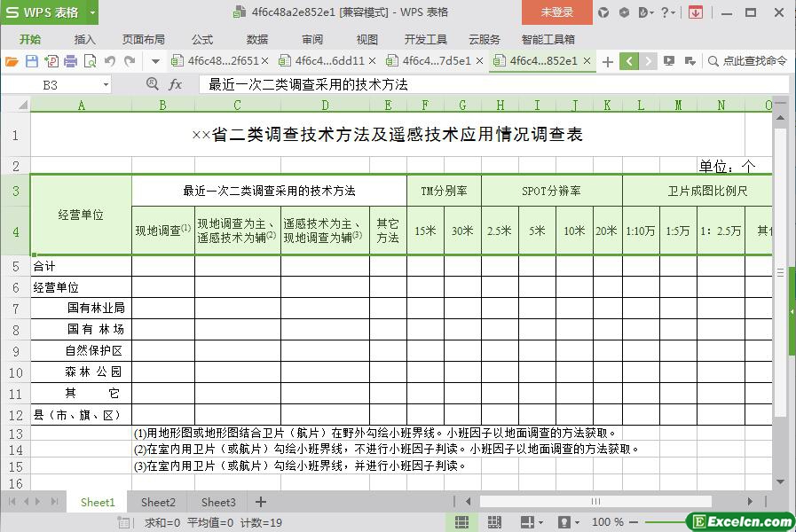Viewport: 796px width, 532px height.
Task: Click the cube icon in title bar
Action: point(624,12)
